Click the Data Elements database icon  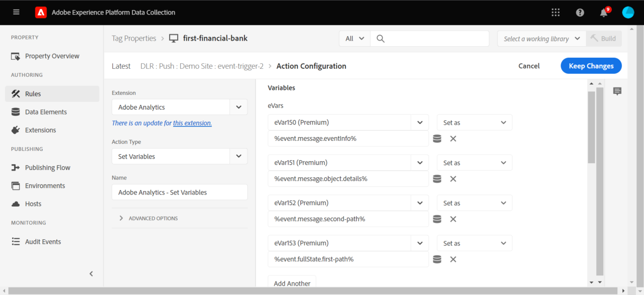[x=16, y=112]
